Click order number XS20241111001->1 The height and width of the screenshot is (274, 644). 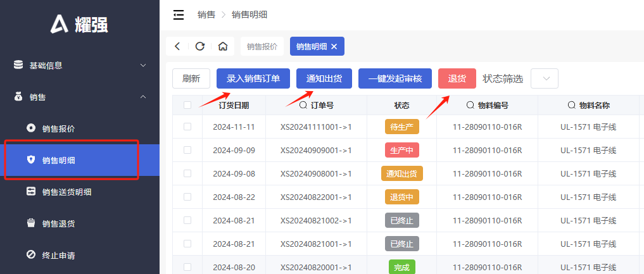tap(316, 127)
